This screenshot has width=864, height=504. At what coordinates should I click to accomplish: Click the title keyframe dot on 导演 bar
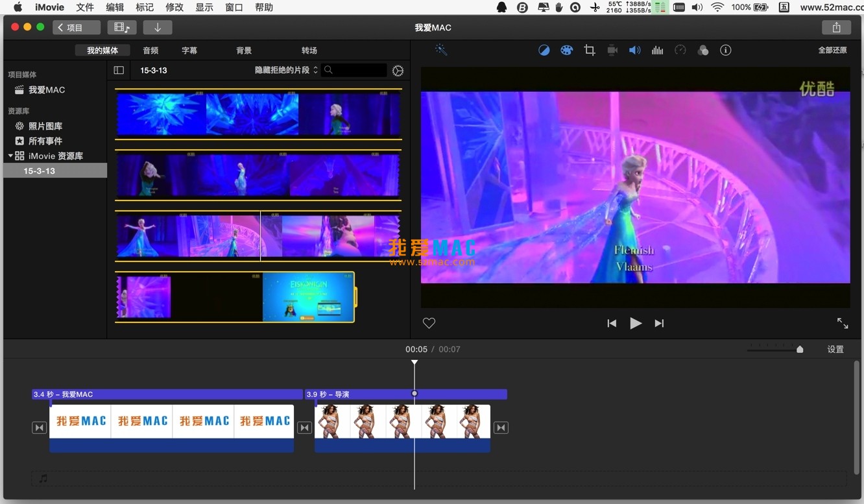click(414, 393)
